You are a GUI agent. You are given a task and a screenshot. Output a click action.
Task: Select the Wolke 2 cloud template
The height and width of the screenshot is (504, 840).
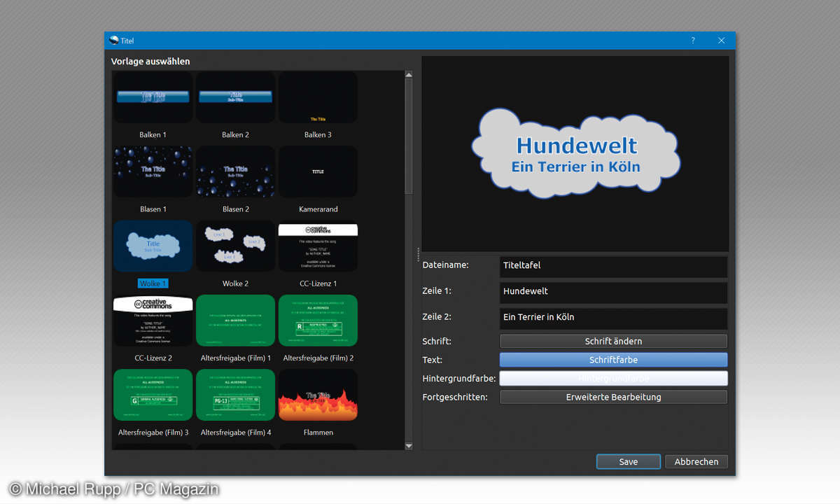coord(235,246)
